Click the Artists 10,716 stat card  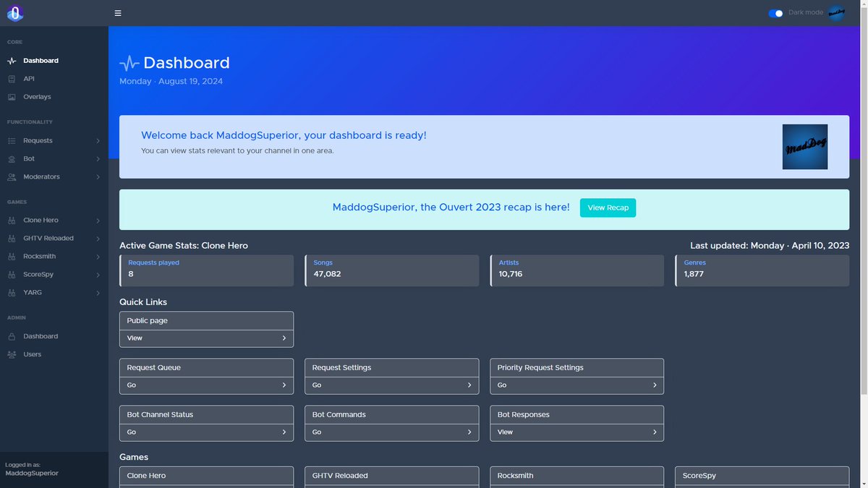(x=576, y=270)
